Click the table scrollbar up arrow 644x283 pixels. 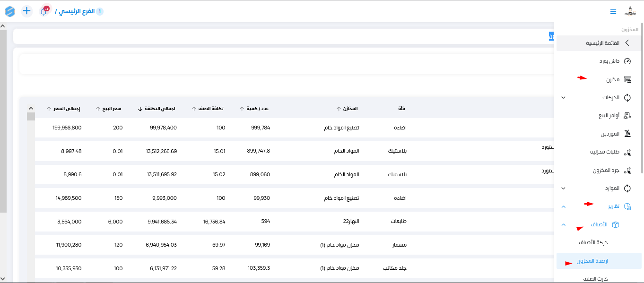click(x=31, y=108)
